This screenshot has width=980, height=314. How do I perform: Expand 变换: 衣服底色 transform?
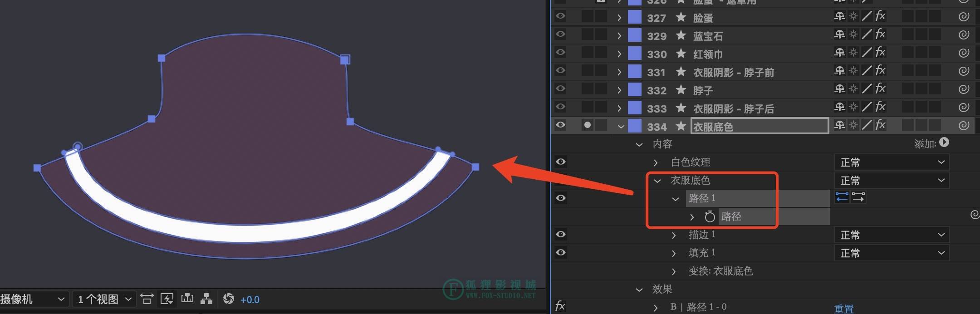[674, 272]
